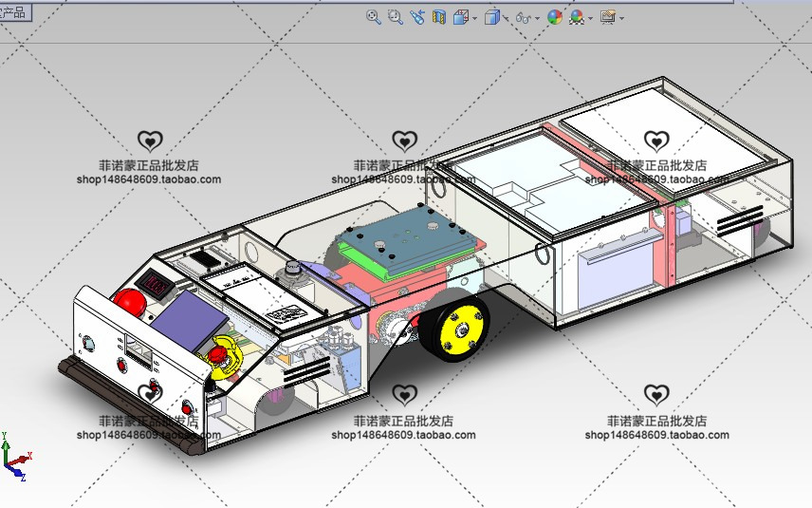Expand the View Settings dropdown arrow

click(x=621, y=19)
